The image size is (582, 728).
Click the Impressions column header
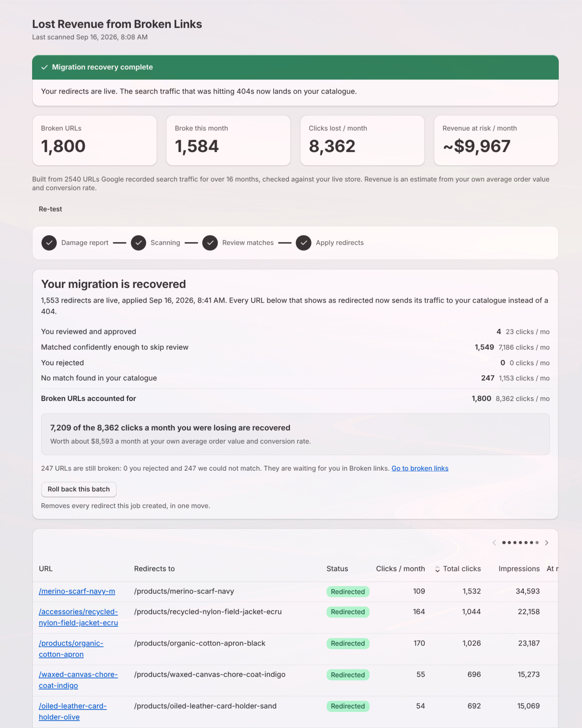point(519,569)
